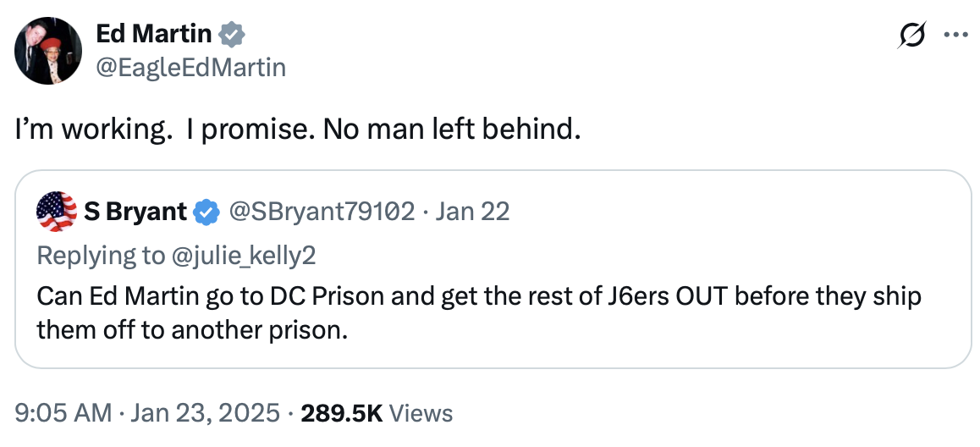Click the Jan 23, 2025 post date
Image resolution: width=980 pixels, height=447 pixels.
[206, 412]
